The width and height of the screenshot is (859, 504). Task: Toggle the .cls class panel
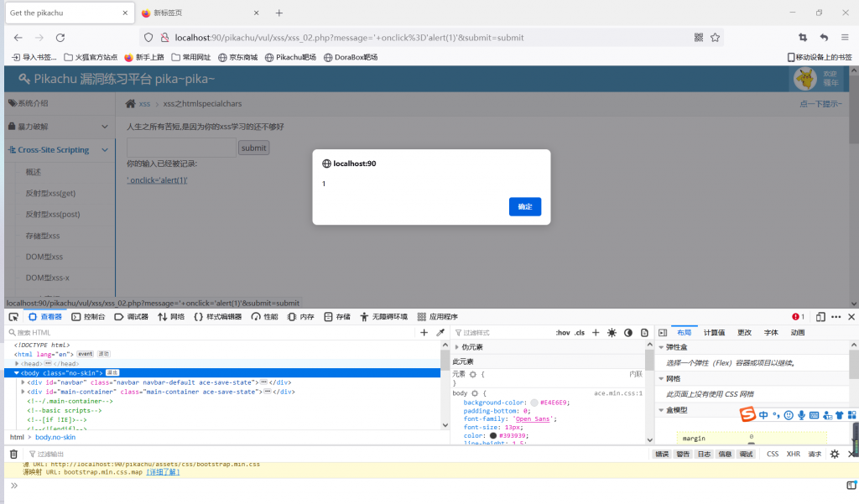tap(580, 333)
